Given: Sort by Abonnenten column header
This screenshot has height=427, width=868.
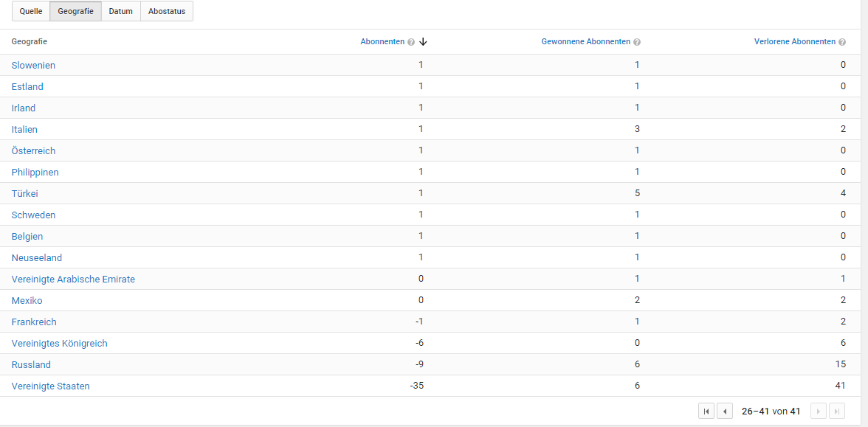Looking at the screenshot, I should click(382, 42).
